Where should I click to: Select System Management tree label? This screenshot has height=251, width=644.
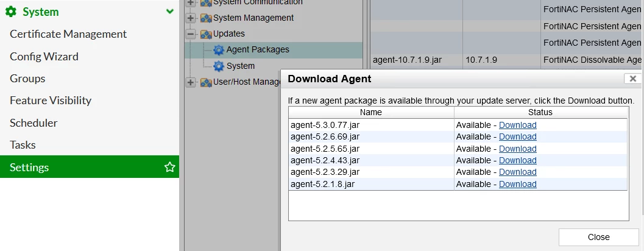253,18
